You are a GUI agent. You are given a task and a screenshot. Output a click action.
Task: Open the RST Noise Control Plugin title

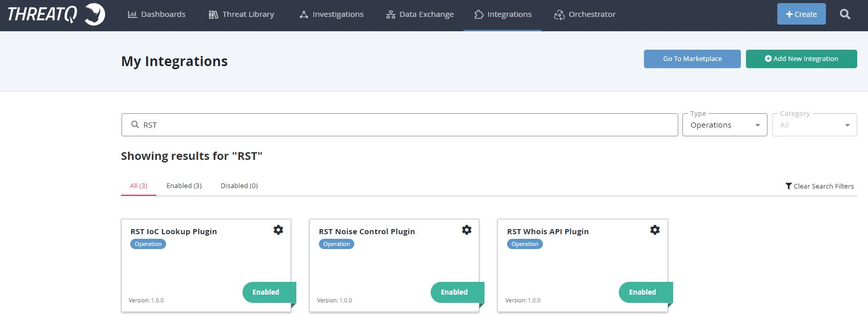367,232
